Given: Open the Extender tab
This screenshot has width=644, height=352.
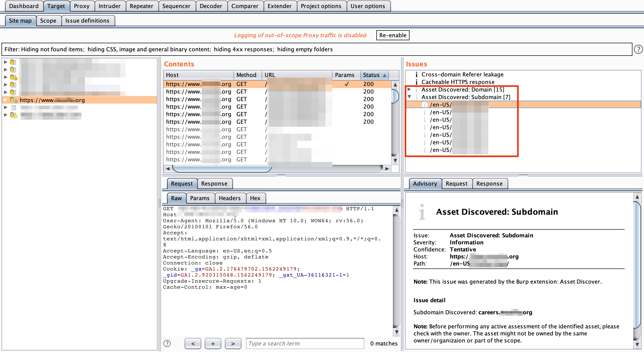Looking at the screenshot, I should (x=279, y=6).
